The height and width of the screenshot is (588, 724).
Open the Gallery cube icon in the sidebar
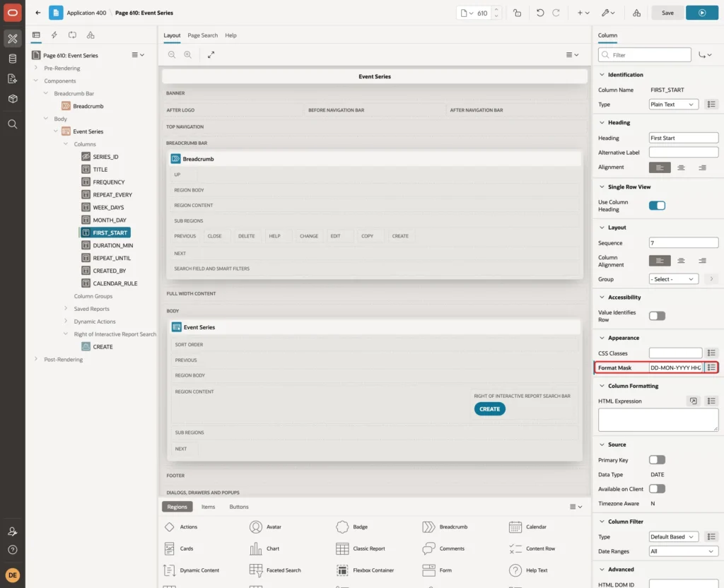pyautogui.click(x=13, y=98)
